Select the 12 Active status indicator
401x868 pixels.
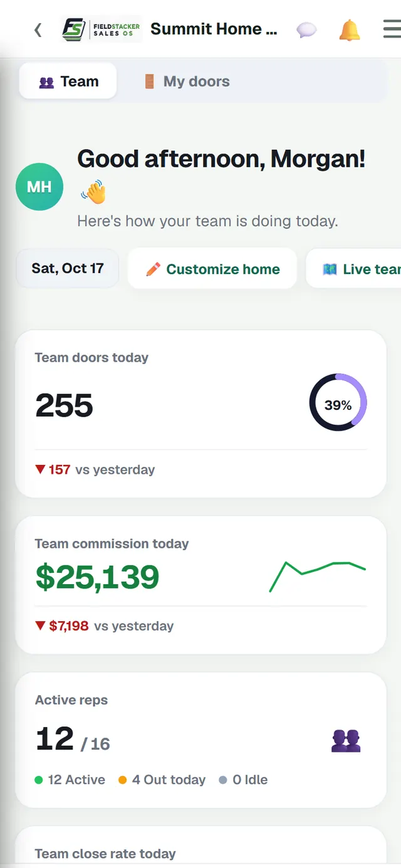tap(70, 780)
